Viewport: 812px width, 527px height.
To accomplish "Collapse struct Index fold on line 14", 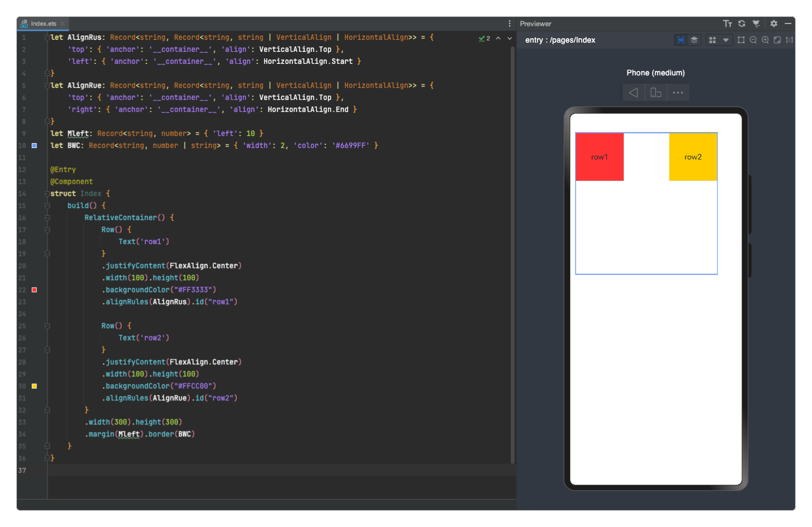I will pyautogui.click(x=47, y=193).
